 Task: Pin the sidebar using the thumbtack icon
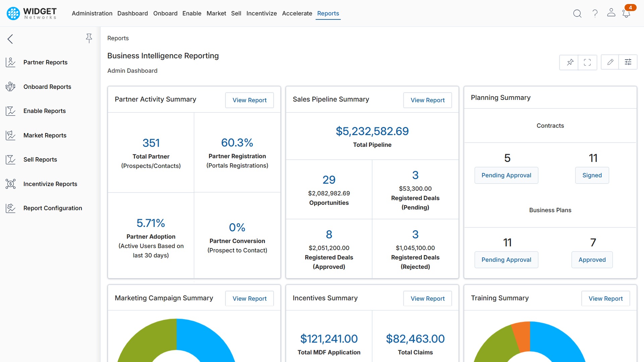[x=89, y=38]
